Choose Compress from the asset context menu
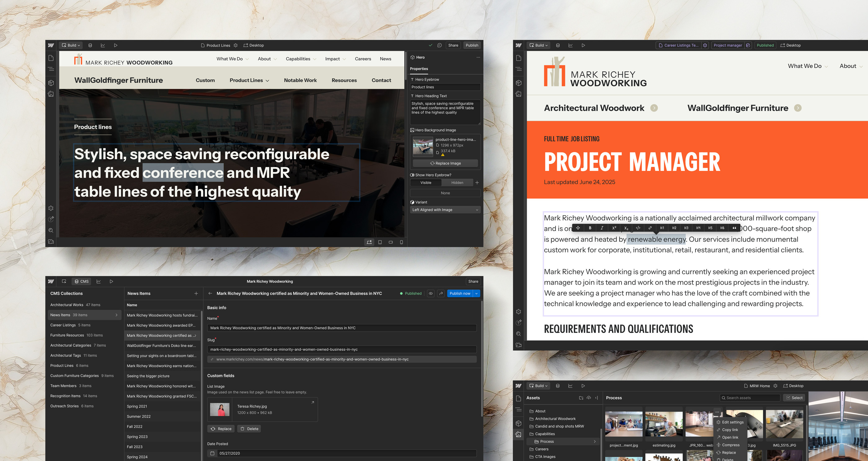This screenshot has width=868, height=461. 730,445
